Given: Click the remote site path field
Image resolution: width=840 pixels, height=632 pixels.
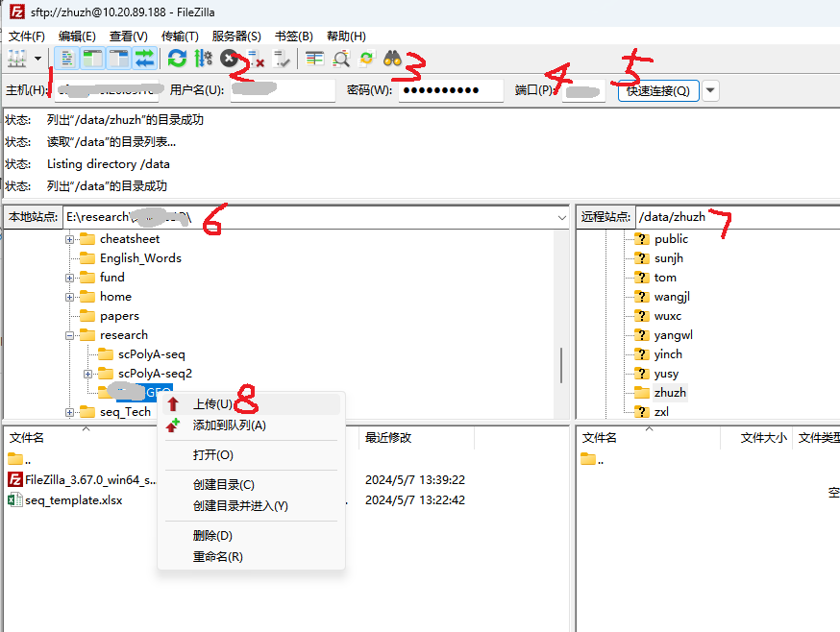Looking at the screenshot, I should tap(737, 217).
